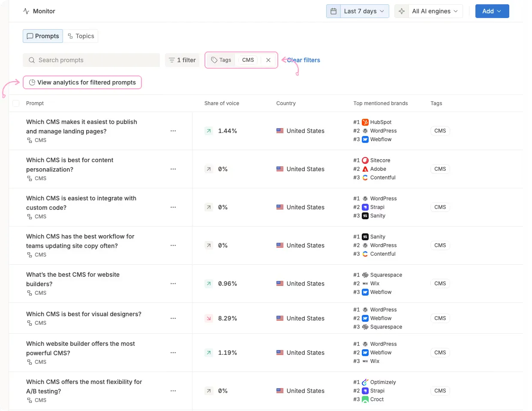The width and height of the screenshot is (532, 411).
Task: Click the Top mentioned brands column header
Action: click(x=381, y=103)
